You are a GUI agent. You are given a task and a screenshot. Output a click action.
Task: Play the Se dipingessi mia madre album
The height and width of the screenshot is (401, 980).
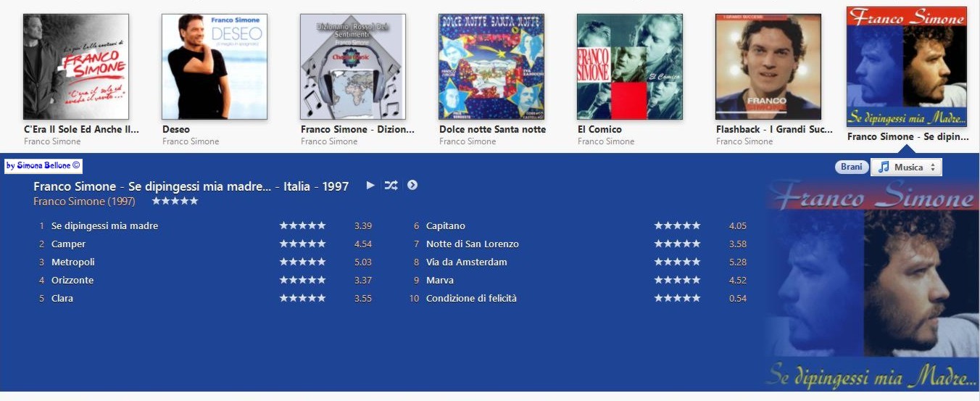click(x=370, y=185)
